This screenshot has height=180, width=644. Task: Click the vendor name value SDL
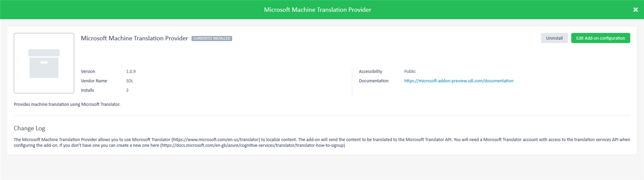click(x=130, y=81)
